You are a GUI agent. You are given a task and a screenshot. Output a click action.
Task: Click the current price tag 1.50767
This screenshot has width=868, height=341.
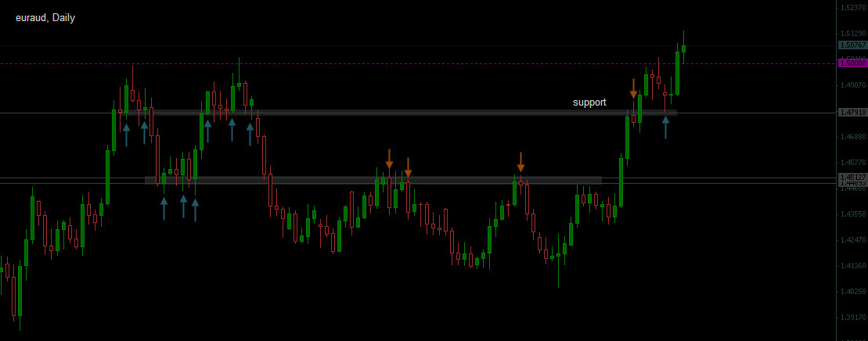[x=852, y=45]
